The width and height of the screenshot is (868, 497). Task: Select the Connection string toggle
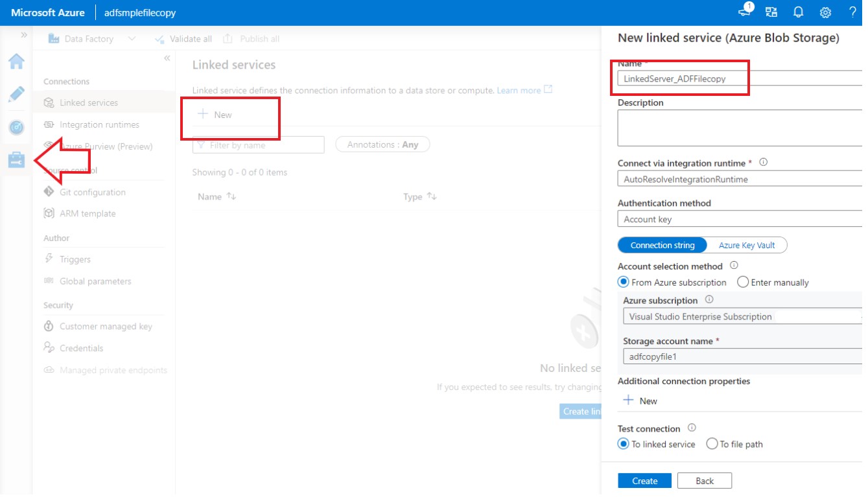click(663, 245)
